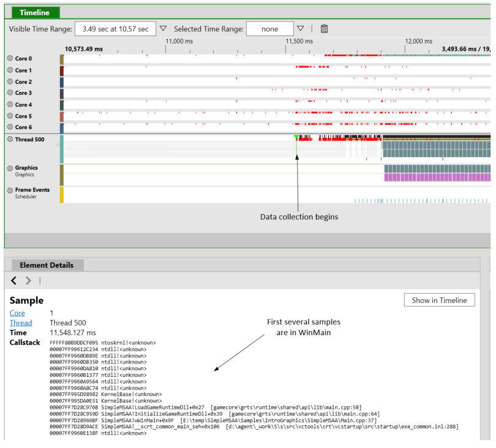Click the gear icon beside Core 1
The height and width of the screenshot is (448, 496).
10,70
